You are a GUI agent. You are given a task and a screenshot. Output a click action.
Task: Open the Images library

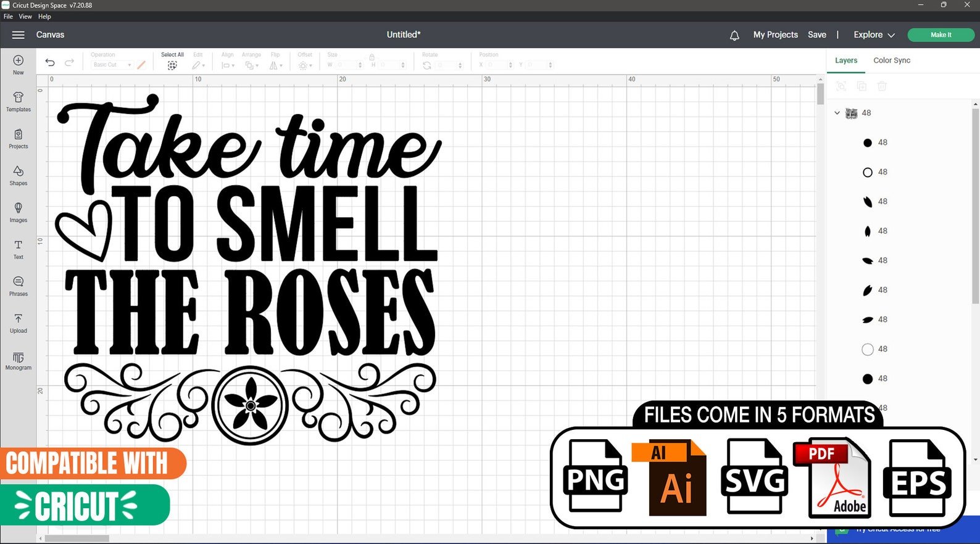[x=19, y=213]
